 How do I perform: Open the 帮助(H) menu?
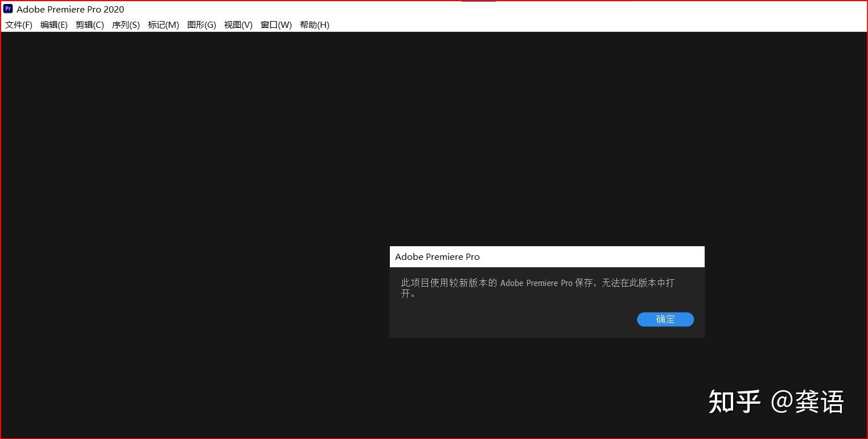[315, 25]
